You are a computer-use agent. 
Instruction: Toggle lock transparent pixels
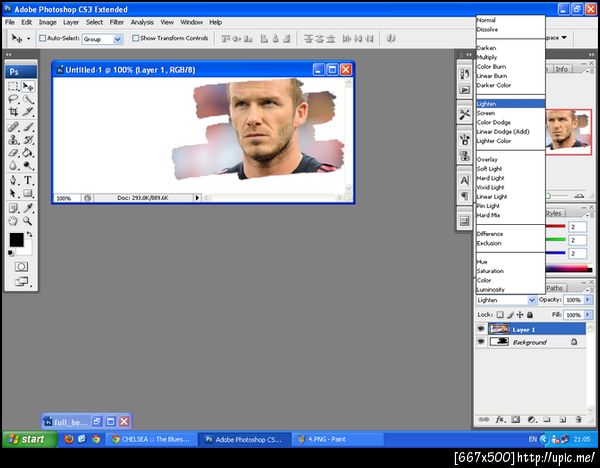pyautogui.click(x=500, y=315)
